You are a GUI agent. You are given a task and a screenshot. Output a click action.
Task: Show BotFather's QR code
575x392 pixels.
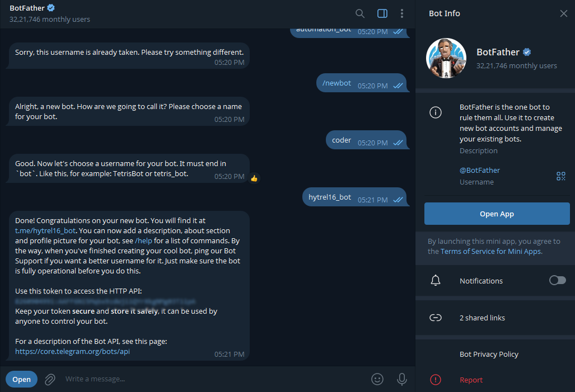[x=561, y=176]
